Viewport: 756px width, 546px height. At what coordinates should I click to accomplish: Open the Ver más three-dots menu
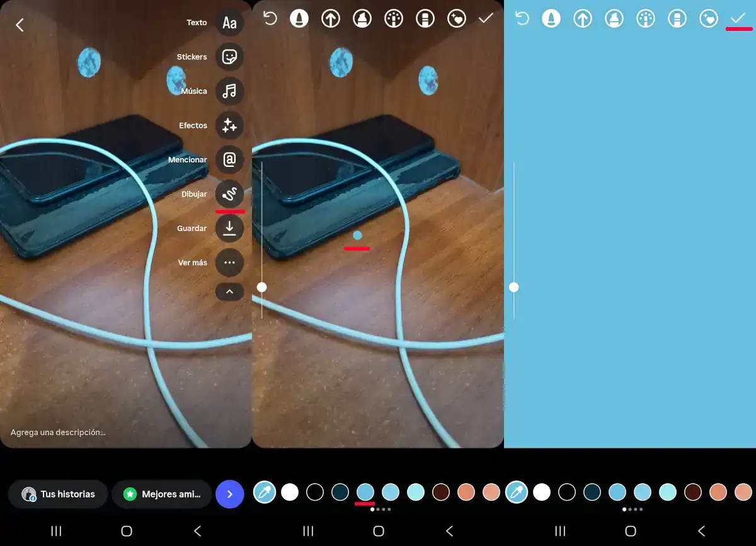(x=229, y=263)
